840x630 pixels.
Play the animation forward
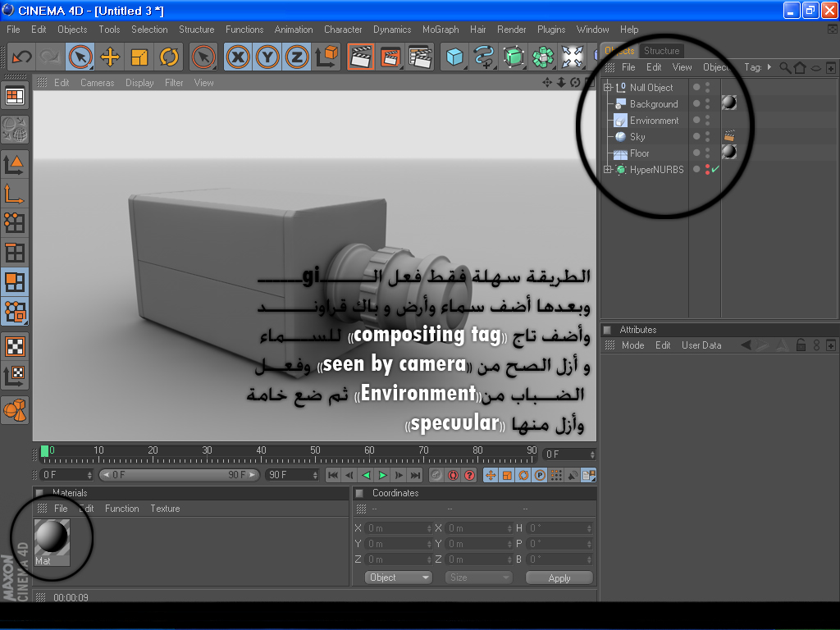[x=382, y=475]
